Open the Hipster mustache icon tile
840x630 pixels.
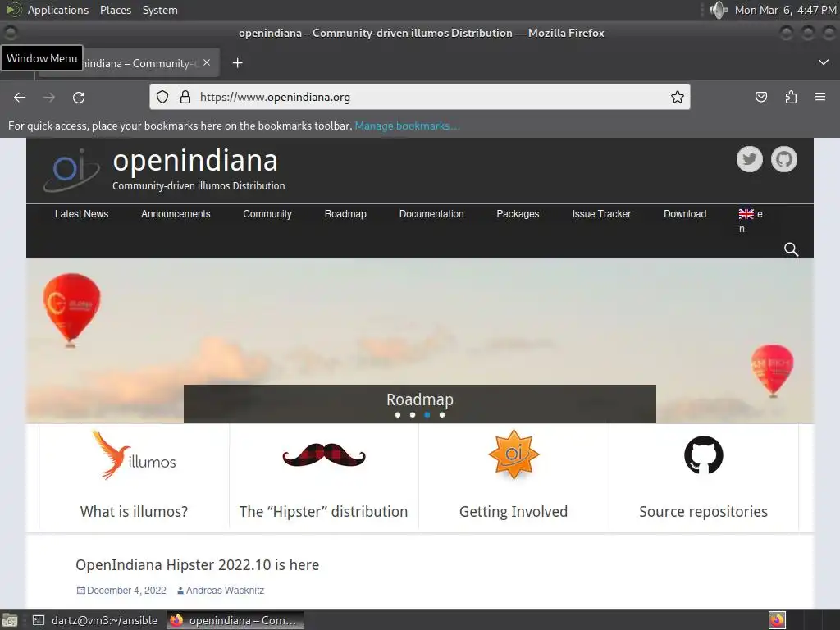pyautogui.click(x=323, y=454)
